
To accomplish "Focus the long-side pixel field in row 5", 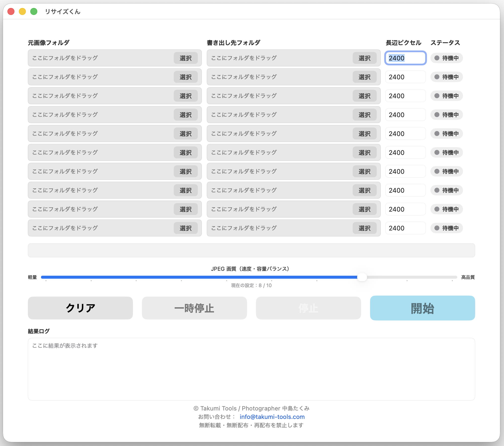I will 405,134.
